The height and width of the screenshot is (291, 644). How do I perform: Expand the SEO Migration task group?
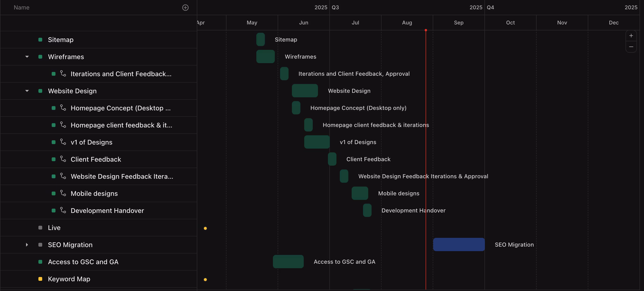click(x=27, y=245)
